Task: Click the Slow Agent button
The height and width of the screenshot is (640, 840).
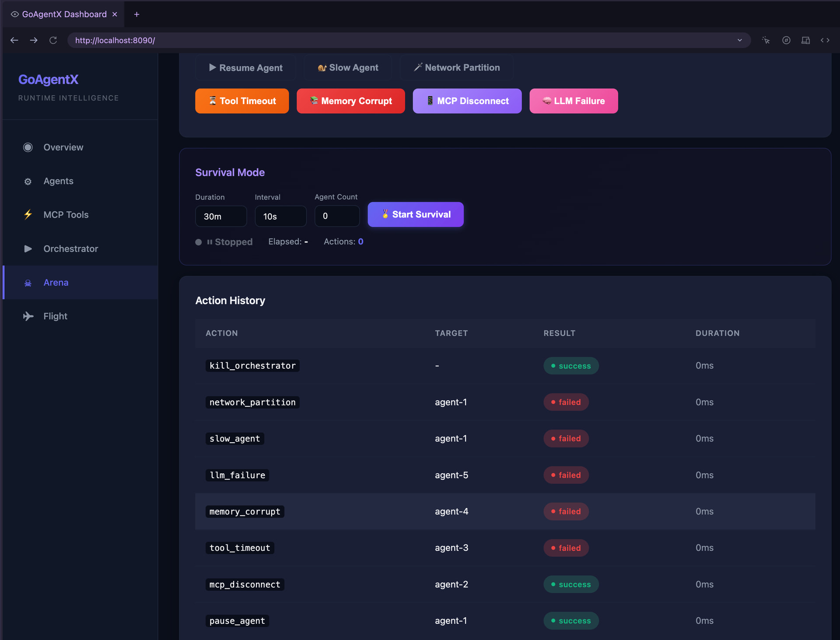Action: pyautogui.click(x=348, y=68)
